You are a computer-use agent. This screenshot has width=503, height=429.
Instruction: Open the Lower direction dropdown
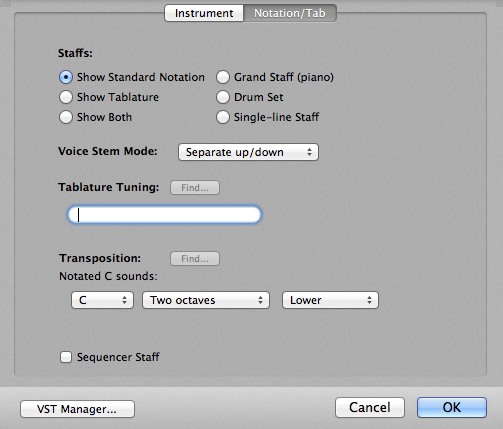[x=330, y=300]
